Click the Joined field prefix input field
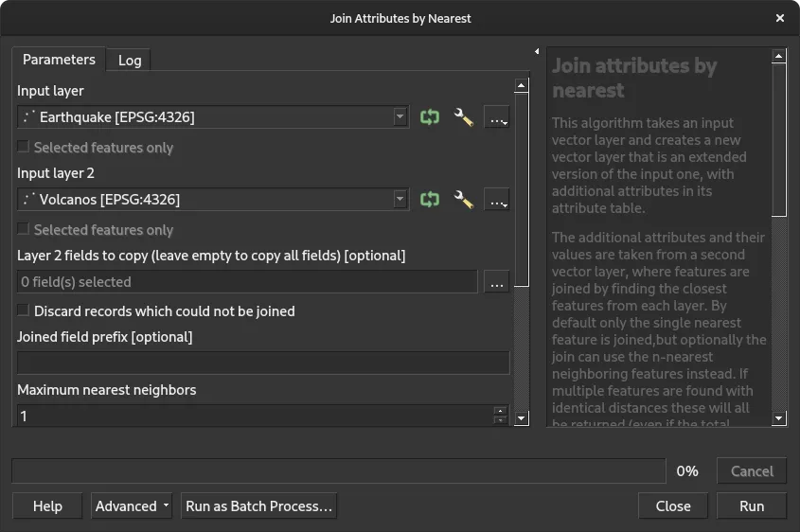Image resolution: width=800 pixels, height=532 pixels. (263, 363)
